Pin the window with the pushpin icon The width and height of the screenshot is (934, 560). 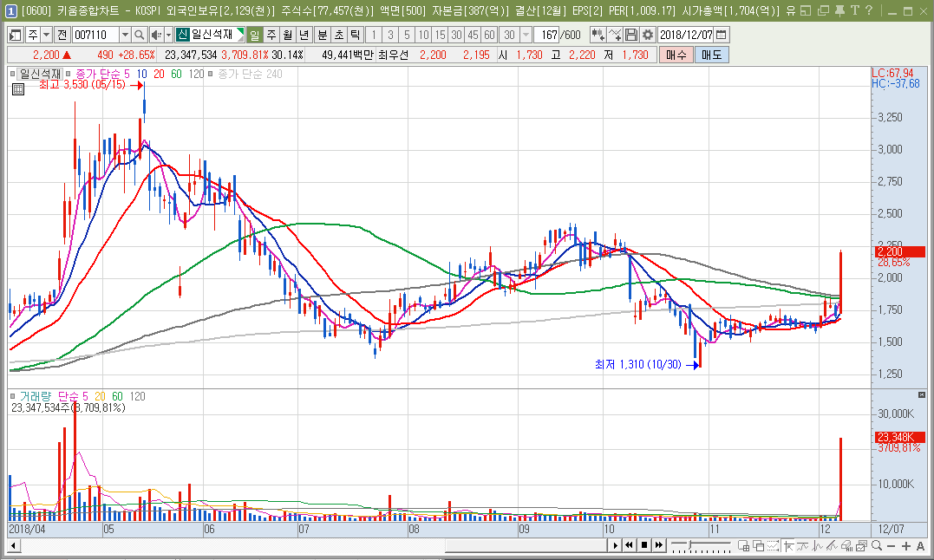point(840,11)
